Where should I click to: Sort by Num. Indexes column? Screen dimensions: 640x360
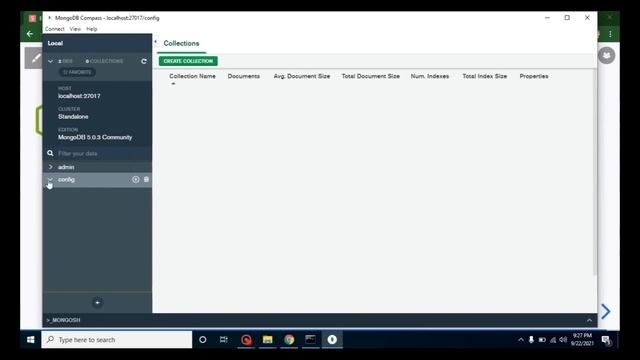[430, 76]
